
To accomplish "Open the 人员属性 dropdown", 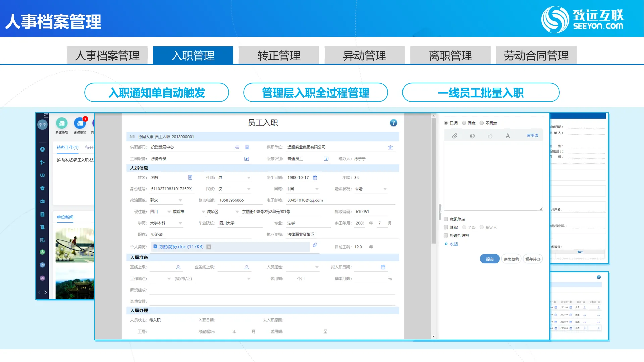I will pyautogui.click(x=303, y=267).
